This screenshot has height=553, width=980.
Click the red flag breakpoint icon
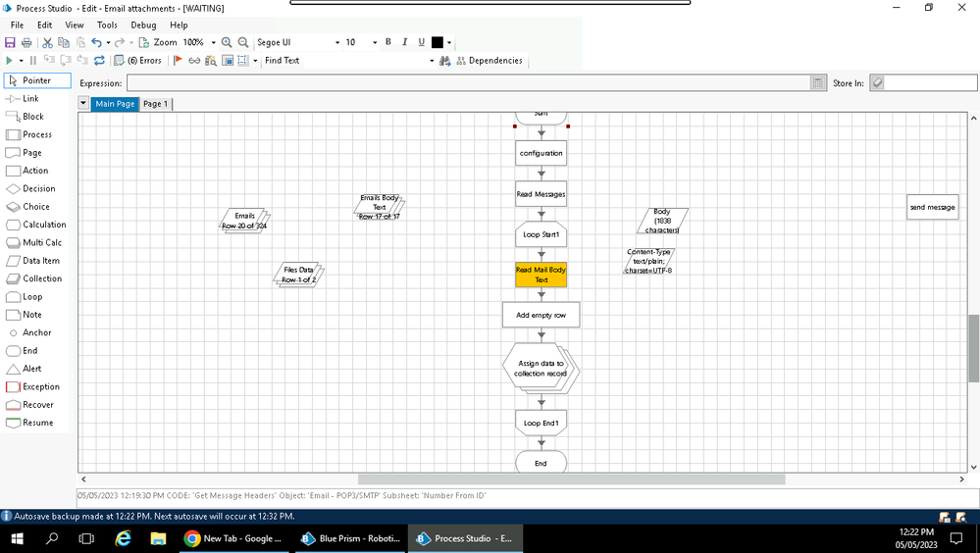click(178, 61)
